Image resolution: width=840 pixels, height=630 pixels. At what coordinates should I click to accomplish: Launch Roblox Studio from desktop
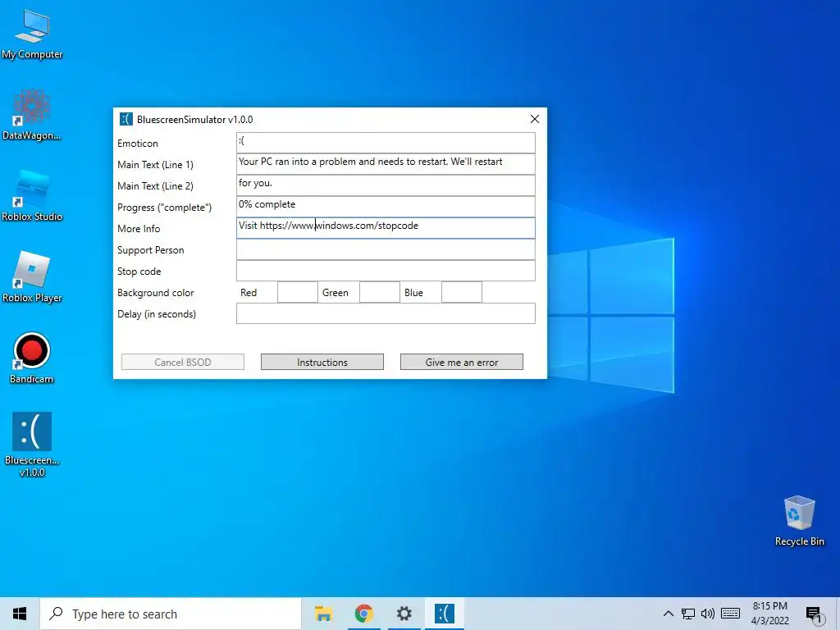coord(32,196)
